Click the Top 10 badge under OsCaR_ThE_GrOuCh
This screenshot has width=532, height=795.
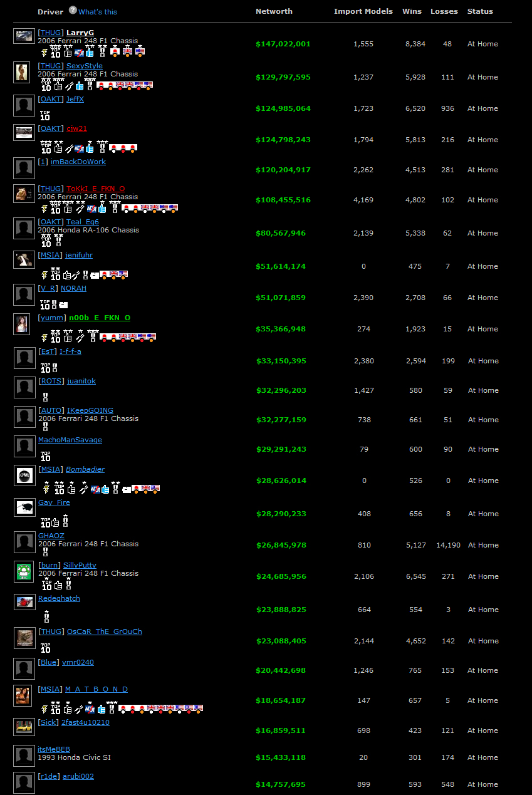click(x=45, y=648)
